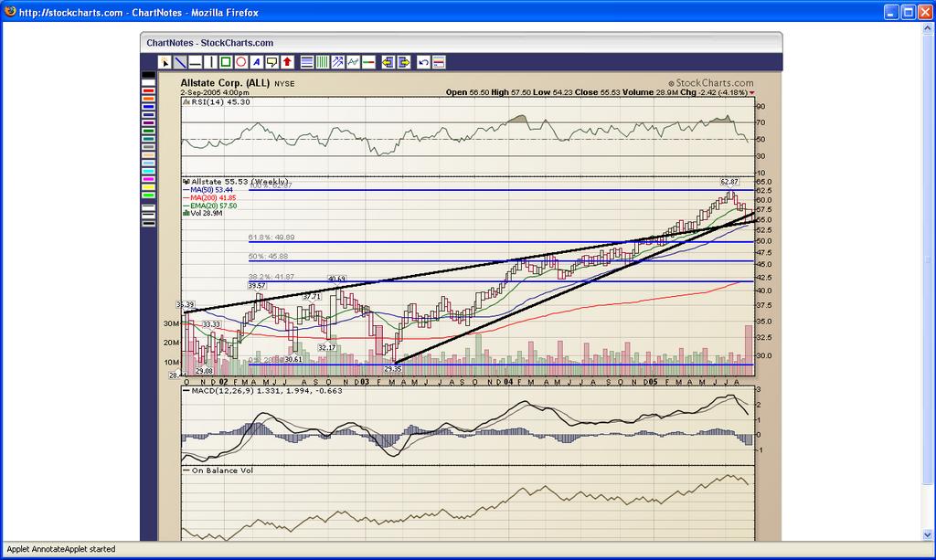Select the green vertical cycle lines tool

click(323, 62)
